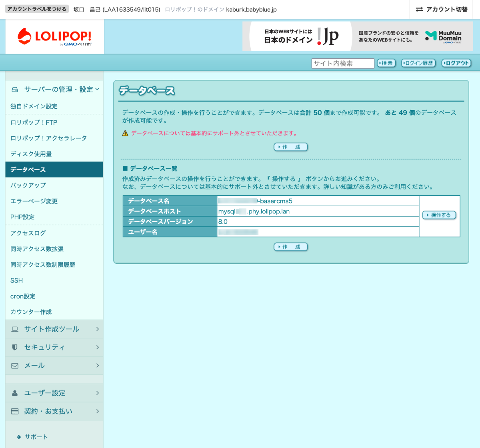The width and height of the screenshot is (480, 448).
Task: Click the shield icon beside セキュリティ
Action: [15, 347]
